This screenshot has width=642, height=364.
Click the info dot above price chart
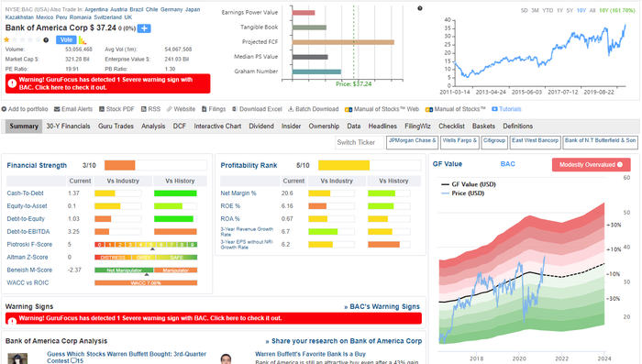pos(420,8)
